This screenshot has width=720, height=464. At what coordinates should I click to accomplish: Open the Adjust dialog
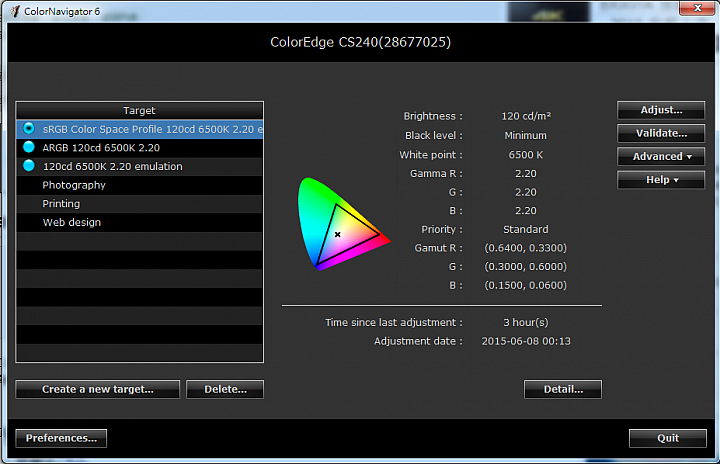coord(661,110)
